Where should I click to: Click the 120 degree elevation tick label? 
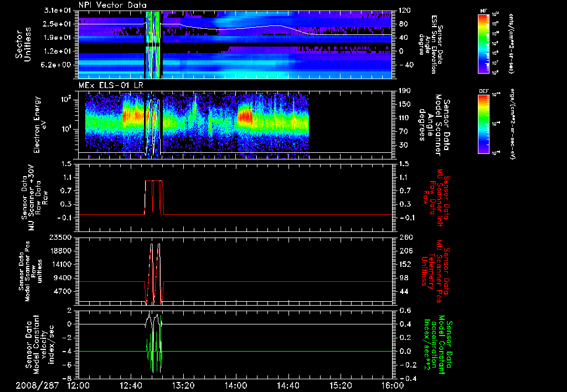[x=405, y=11]
